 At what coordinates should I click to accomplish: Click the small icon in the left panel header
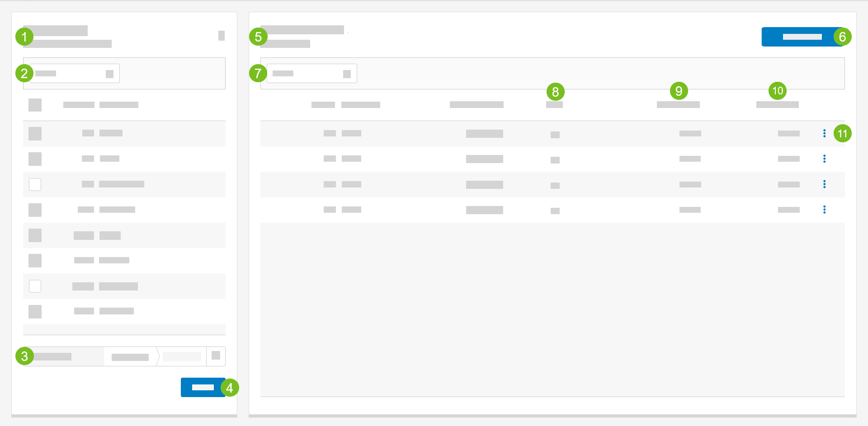click(222, 36)
